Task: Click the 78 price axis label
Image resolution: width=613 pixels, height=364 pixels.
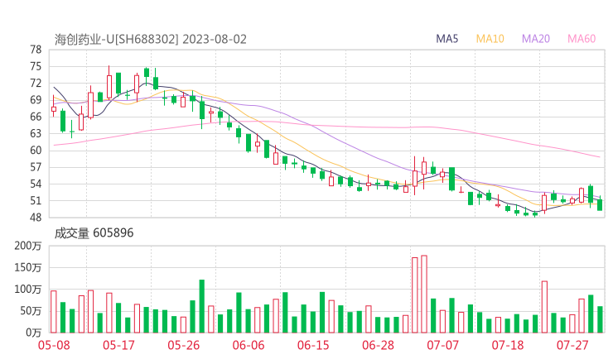Action: 36,50
